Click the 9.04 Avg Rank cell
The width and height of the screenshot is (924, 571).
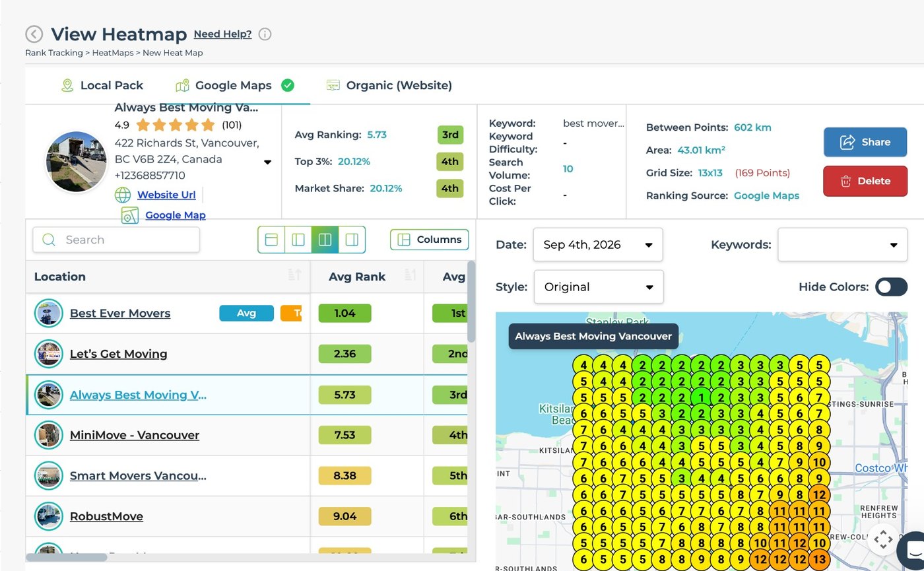(345, 516)
